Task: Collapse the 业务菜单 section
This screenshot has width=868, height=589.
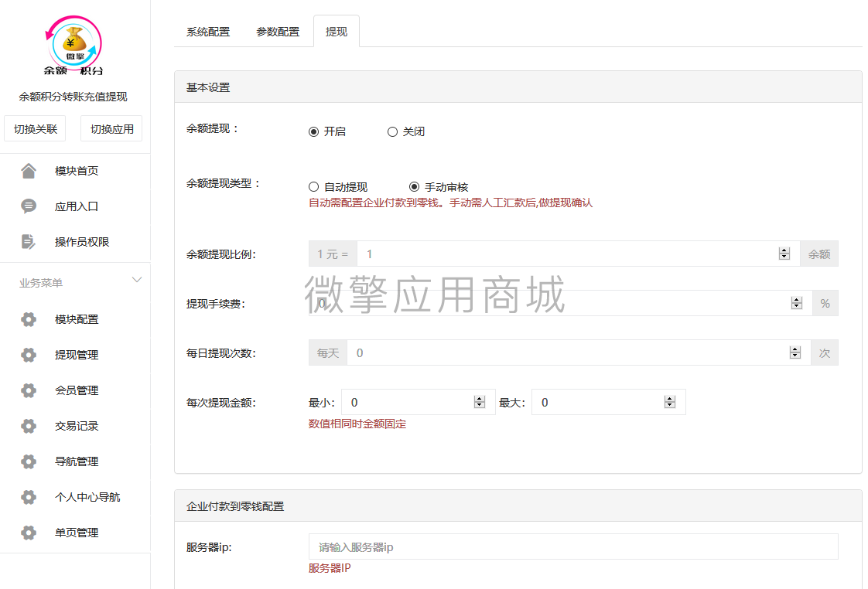Action: 137,280
